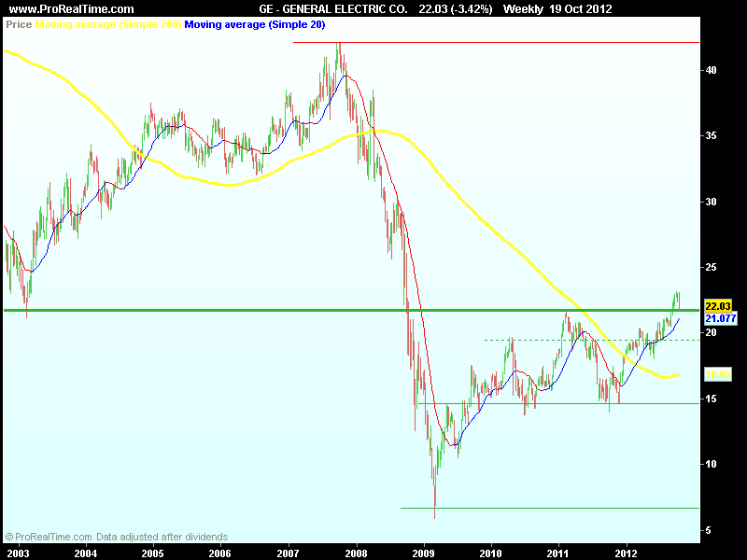This screenshot has height=560, width=747.
Task: Click the thin green support line near 14.5
Action: [x=558, y=403]
